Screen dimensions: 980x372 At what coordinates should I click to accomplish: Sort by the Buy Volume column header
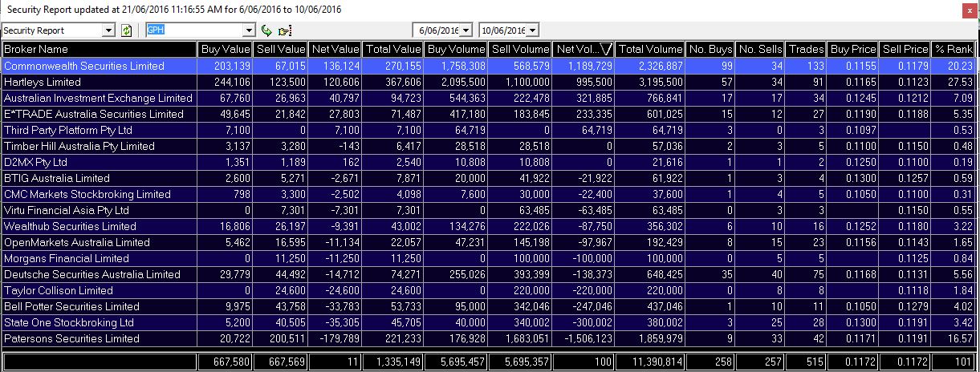tap(456, 49)
